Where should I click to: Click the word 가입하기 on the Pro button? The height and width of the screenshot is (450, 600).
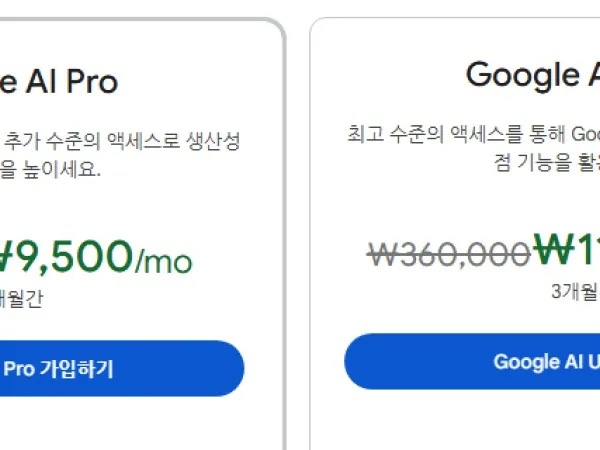point(76,369)
